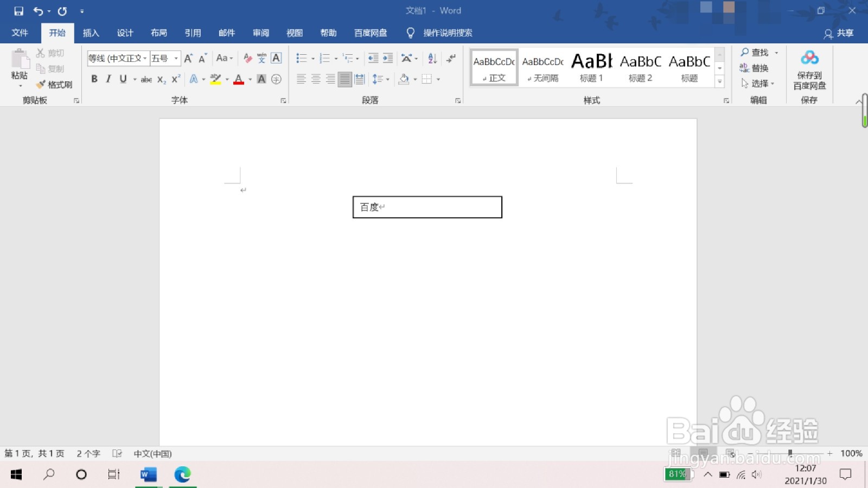
Task: Paste clipboard content using 粘贴 icon
Action: tap(20, 59)
